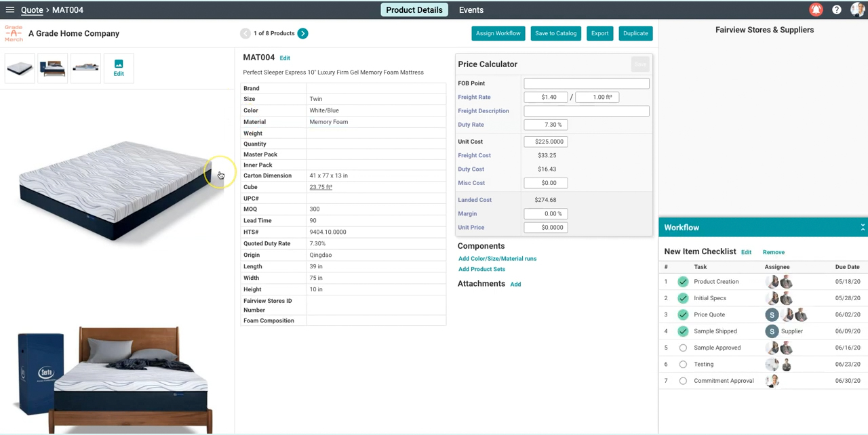The width and height of the screenshot is (868, 435).
Task: Mark Testing task as complete
Action: point(683,365)
